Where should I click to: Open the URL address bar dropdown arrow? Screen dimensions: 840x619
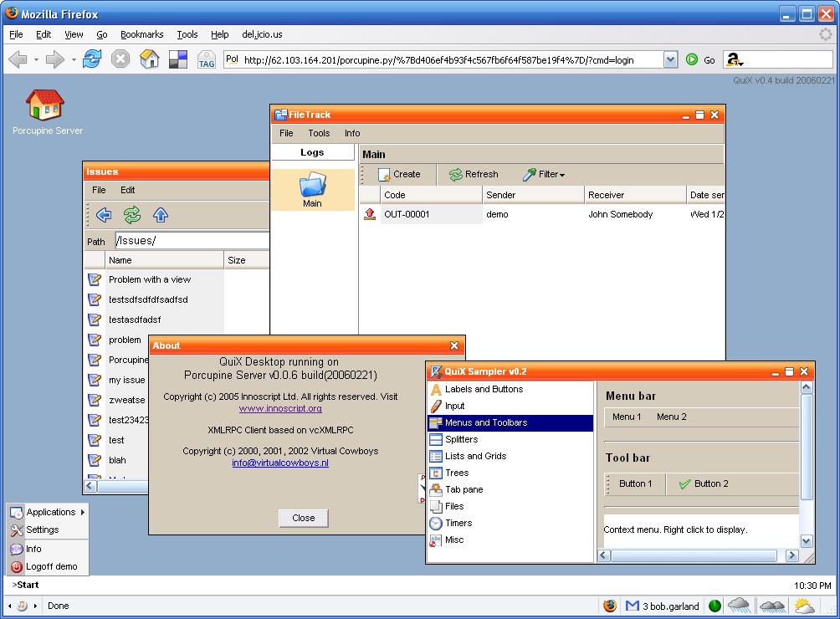pyautogui.click(x=671, y=59)
